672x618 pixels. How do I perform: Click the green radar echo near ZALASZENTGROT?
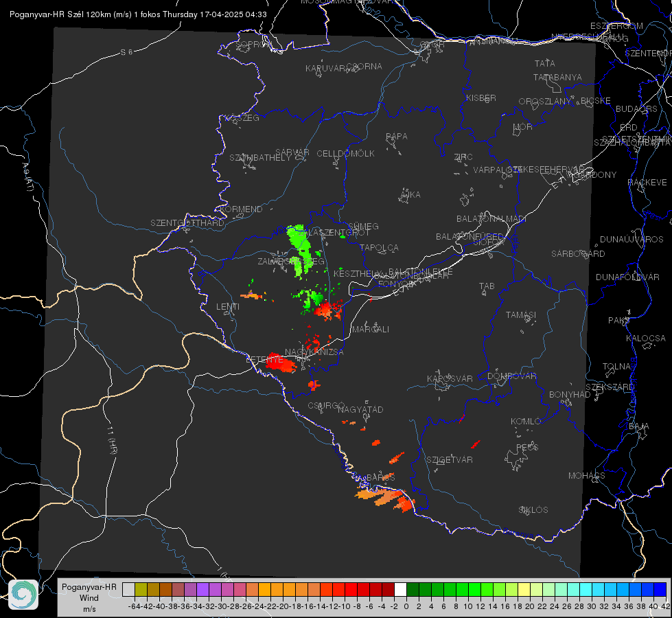[x=299, y=249]
